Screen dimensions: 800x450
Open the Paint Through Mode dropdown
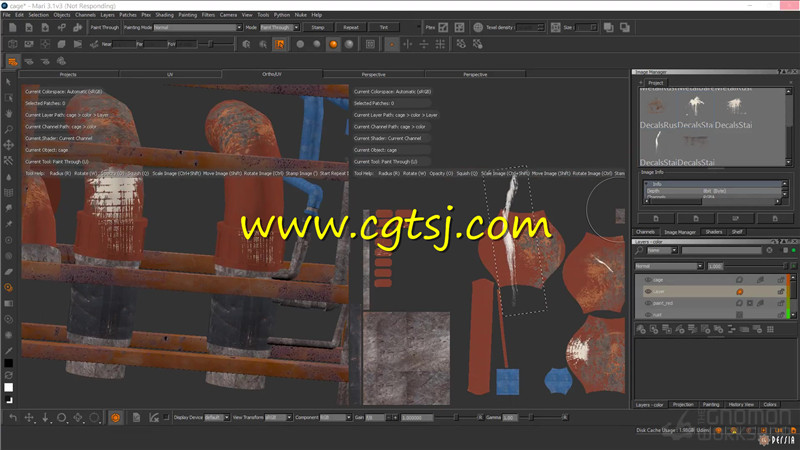coord(280,28)
